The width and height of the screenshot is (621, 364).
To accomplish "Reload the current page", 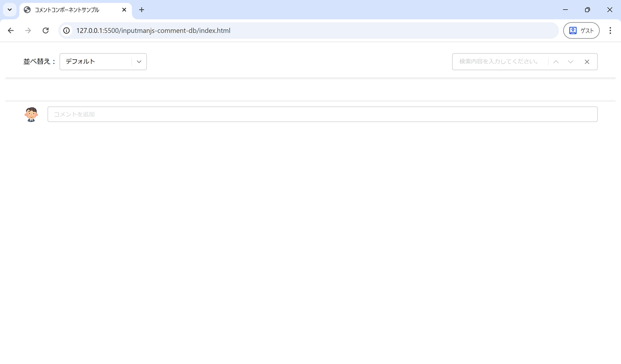I will click(45, 31).
